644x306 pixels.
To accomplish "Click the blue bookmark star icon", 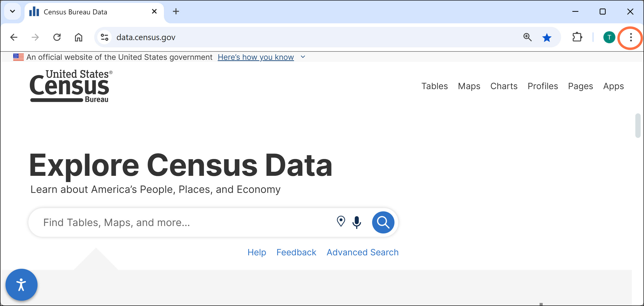I will pyautogui.click(x=547, y=37).
